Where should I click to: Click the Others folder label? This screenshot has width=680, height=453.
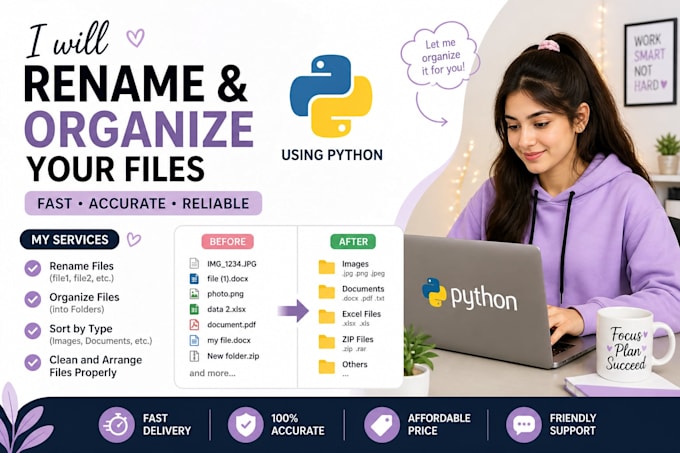pyautogui.click(x=355, y=364)
